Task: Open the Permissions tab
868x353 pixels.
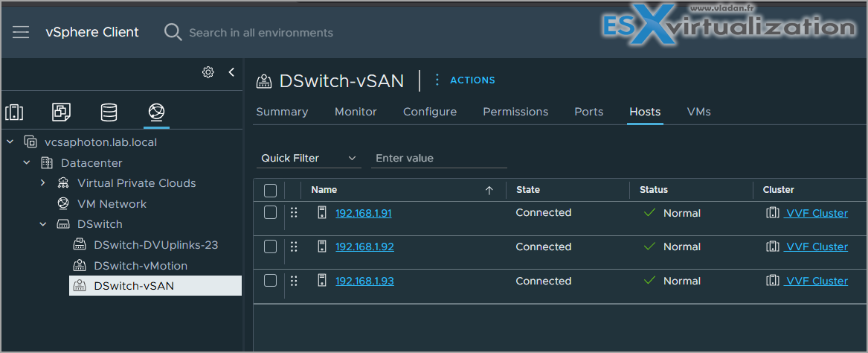Action: [x=516, y=112]
